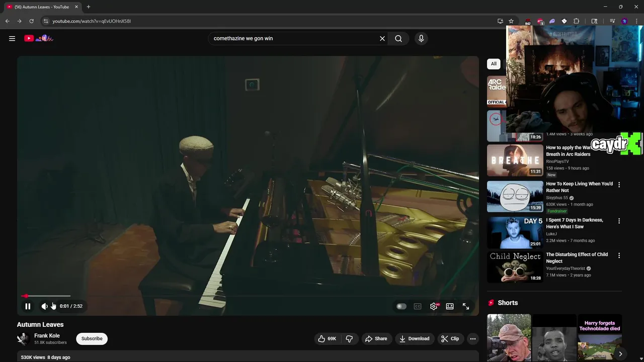Viewport: 644px width, 362px height.
Task: Go back in the browser
Action: (x=7, y=21)
